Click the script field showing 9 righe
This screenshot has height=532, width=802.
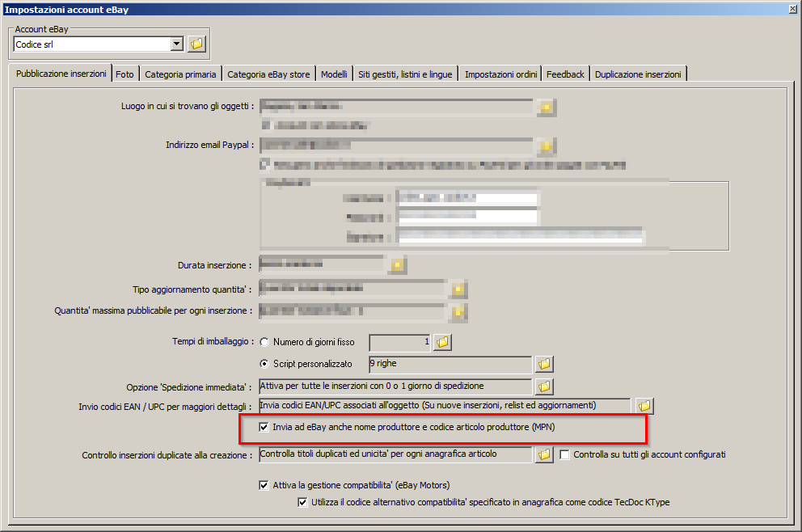[450, 364]
